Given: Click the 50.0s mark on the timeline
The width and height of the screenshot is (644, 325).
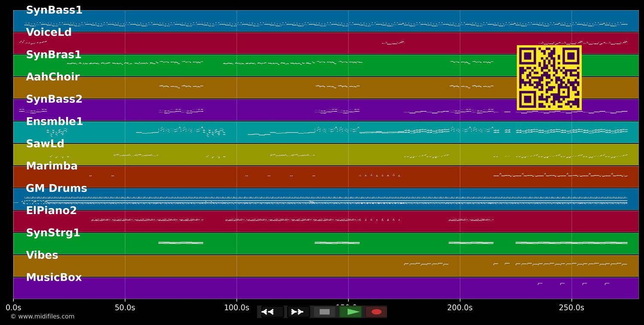Looking at the screenshot, I should tap(125, 307).
